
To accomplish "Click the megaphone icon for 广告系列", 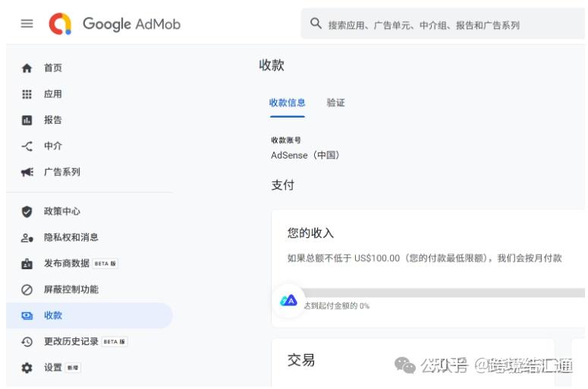I will (27, 172).
